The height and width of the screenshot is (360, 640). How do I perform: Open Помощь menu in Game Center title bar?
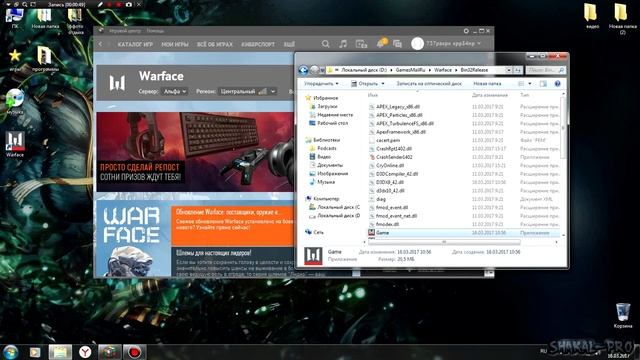tap(155, 31)
